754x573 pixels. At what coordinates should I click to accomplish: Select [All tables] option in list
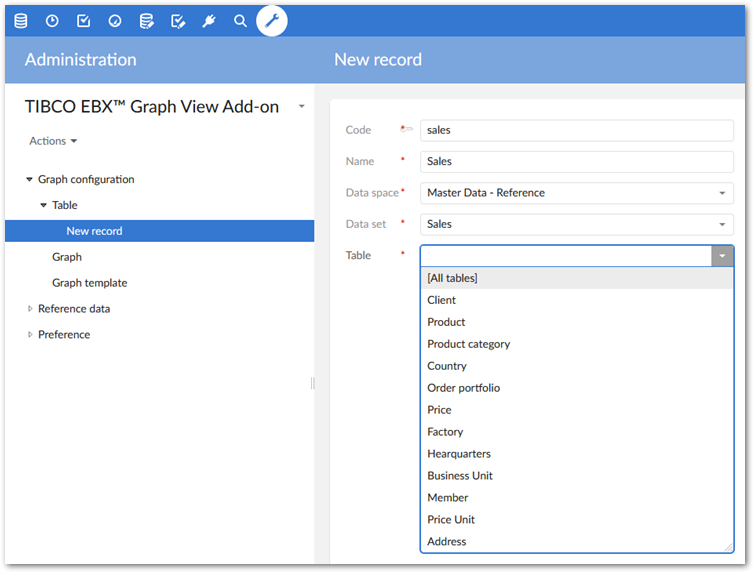coord(452,278)
